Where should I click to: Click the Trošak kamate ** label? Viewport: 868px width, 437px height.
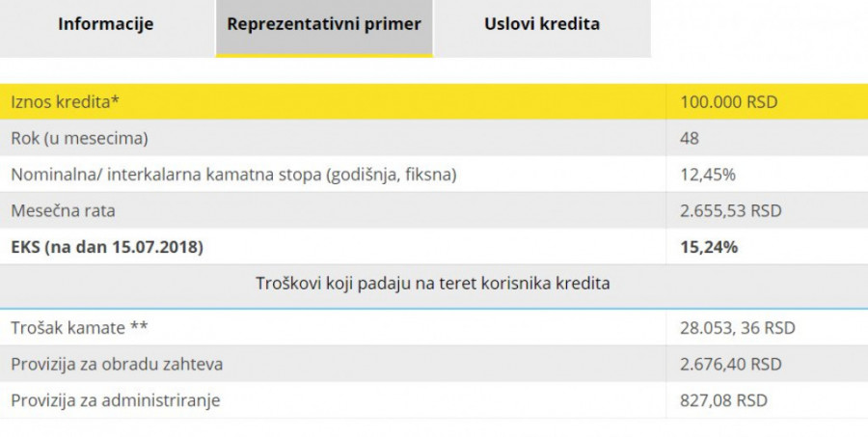click(79, 327)
